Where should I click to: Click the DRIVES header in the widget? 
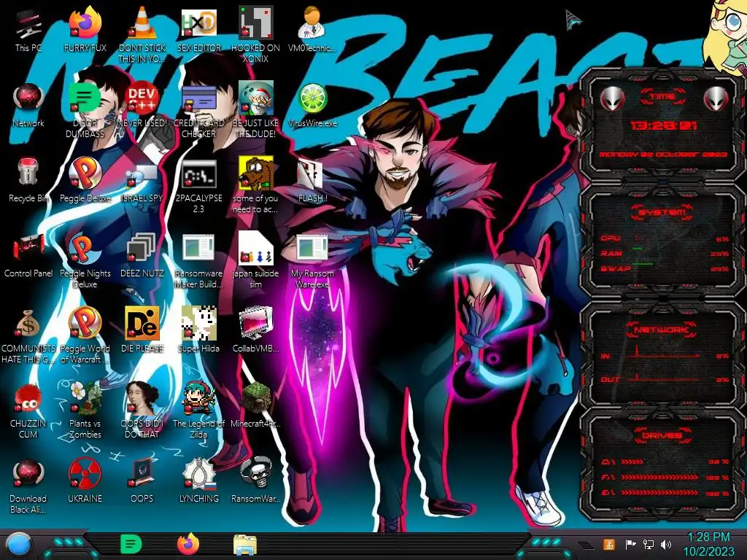pos(662,435)
